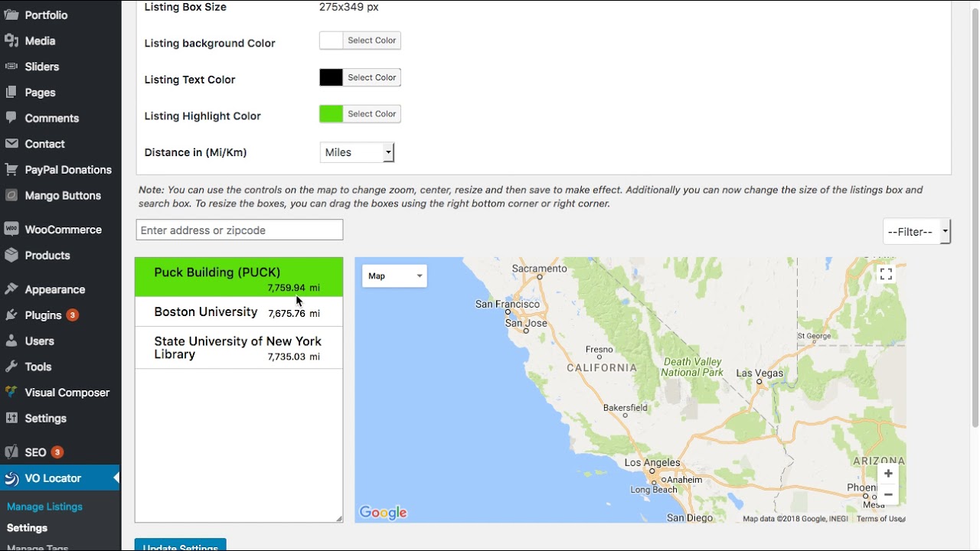Click Select Color for Listing Text Color

click(372, 77)
